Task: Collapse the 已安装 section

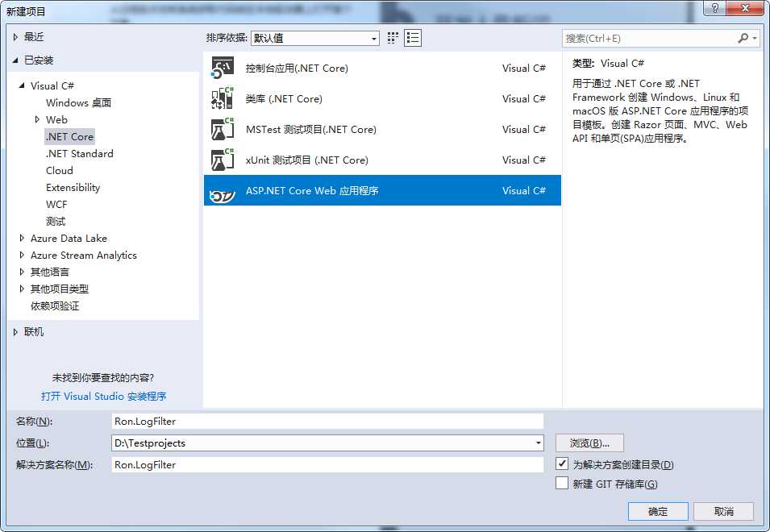Action: click(x=15, y=60)
